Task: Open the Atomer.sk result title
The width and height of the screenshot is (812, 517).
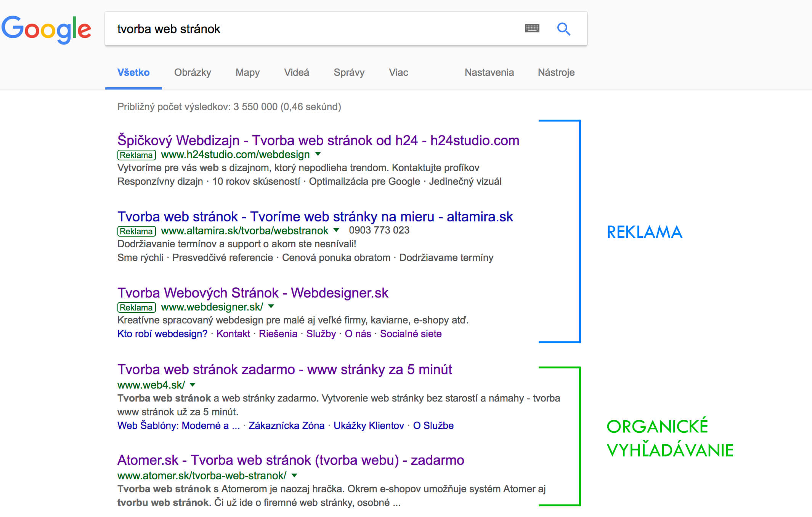Action: coord(291,460)
